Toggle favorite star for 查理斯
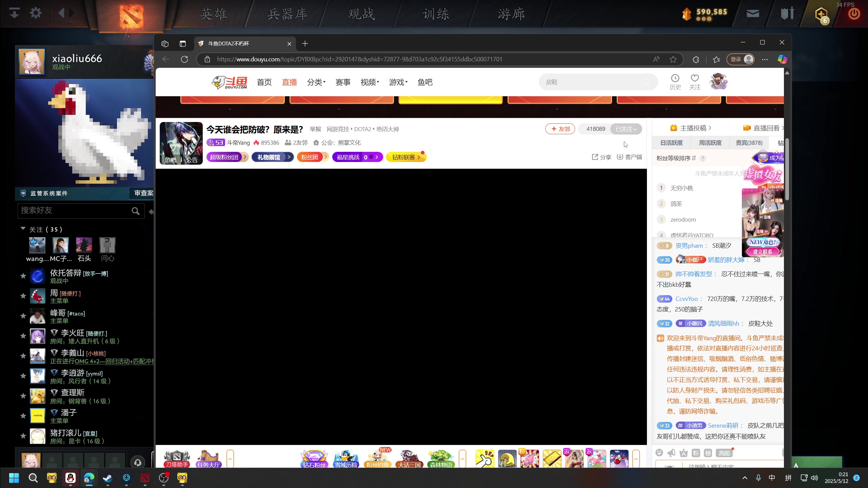The image size is (868, 488). (x=23, y=396)
